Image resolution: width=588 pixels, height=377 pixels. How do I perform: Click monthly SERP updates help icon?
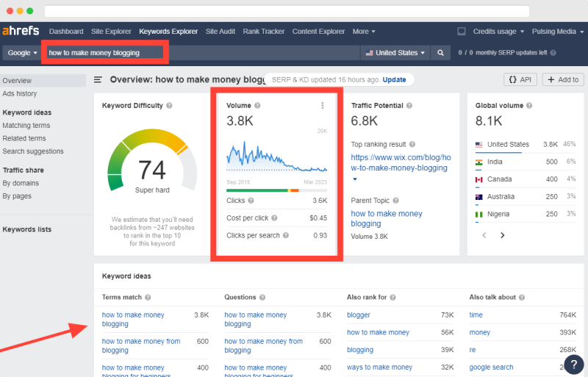point(553,53)
